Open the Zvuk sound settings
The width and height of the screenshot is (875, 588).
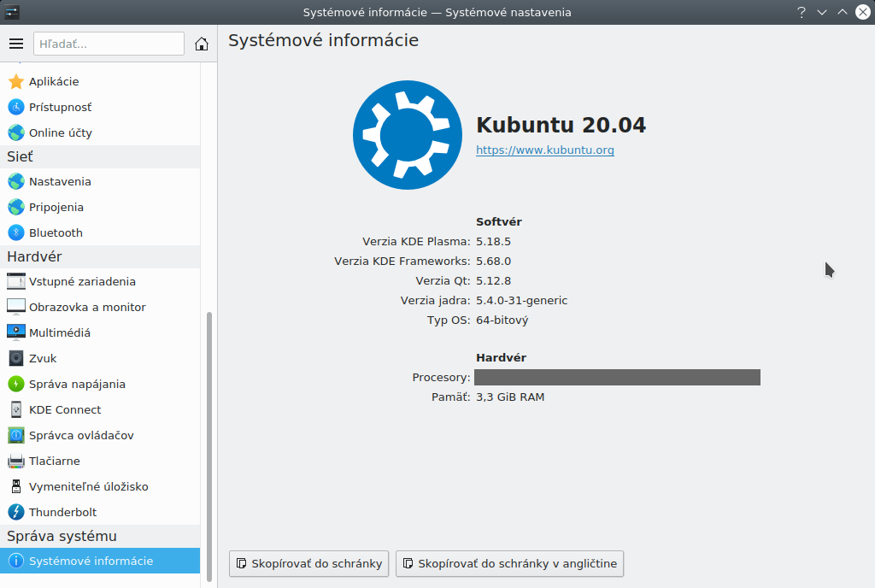click(100, 358)
